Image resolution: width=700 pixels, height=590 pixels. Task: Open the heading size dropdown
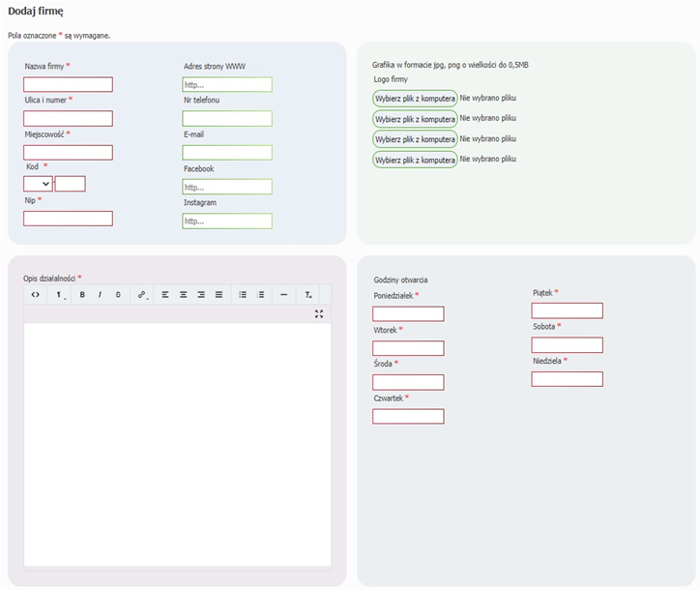click(60, 294)
